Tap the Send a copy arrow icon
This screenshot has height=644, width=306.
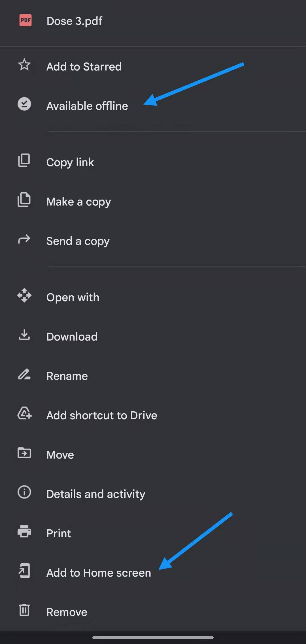24,239
